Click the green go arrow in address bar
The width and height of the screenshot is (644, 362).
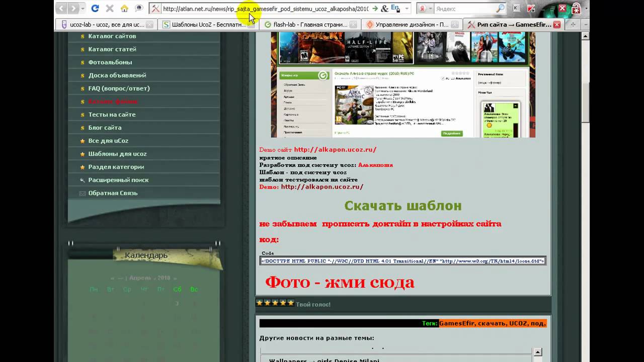pos(375,9)
